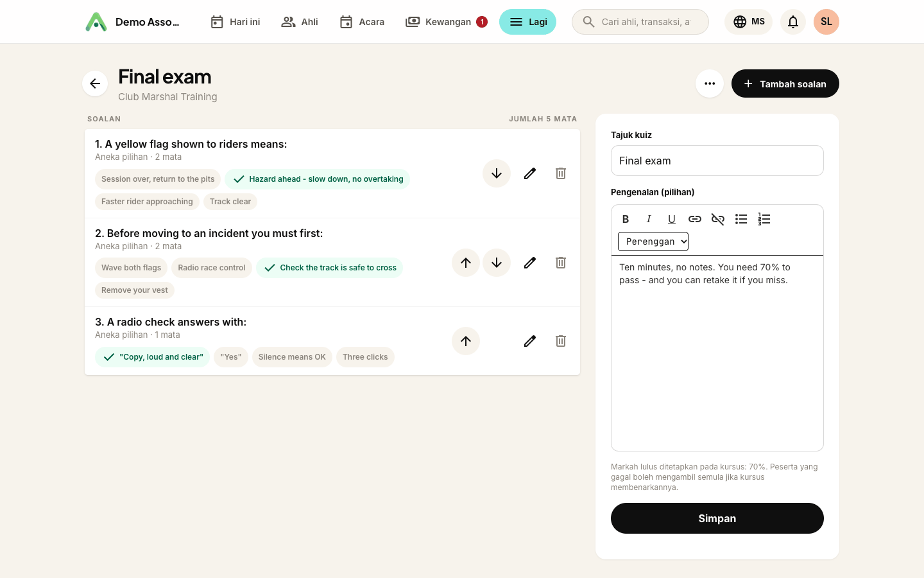Screen dimensions: 924x578
Task: Toggle underline formatting
Action: point(672,219)
